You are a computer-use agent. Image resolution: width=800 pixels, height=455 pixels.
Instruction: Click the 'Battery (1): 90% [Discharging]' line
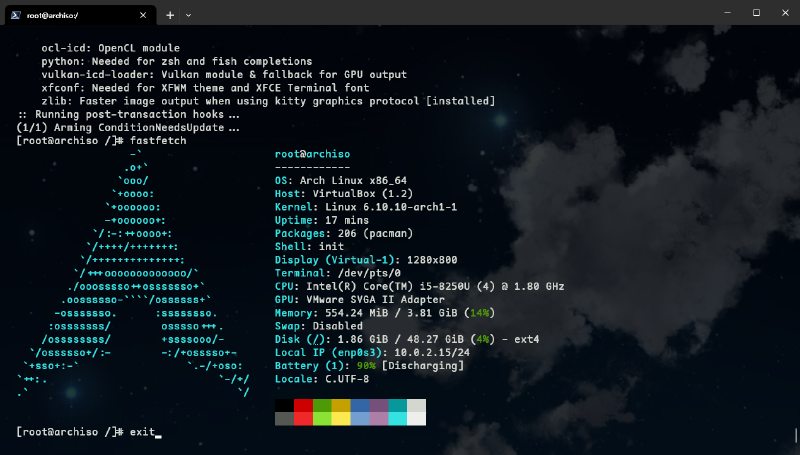[369, 366]
